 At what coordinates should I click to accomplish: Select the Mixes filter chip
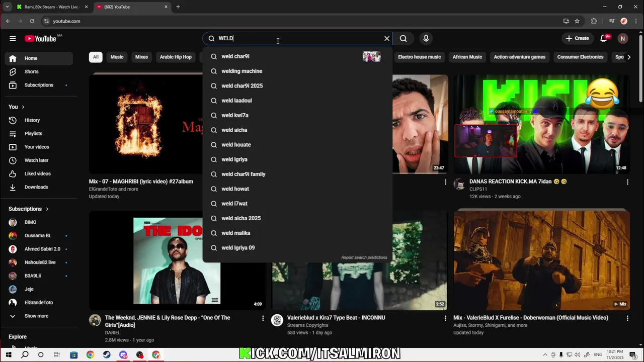[x=141, y=57]
